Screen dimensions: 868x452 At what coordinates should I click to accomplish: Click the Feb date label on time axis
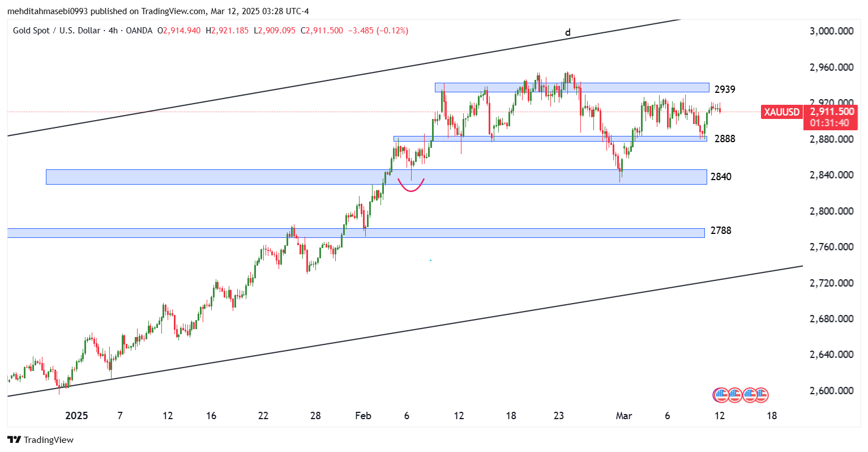363,416
